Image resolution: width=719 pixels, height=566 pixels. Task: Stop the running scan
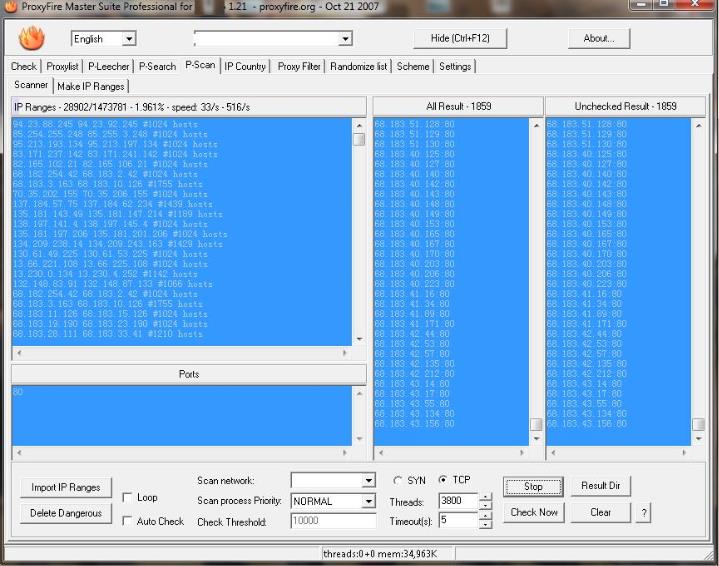tap(533, 487)
